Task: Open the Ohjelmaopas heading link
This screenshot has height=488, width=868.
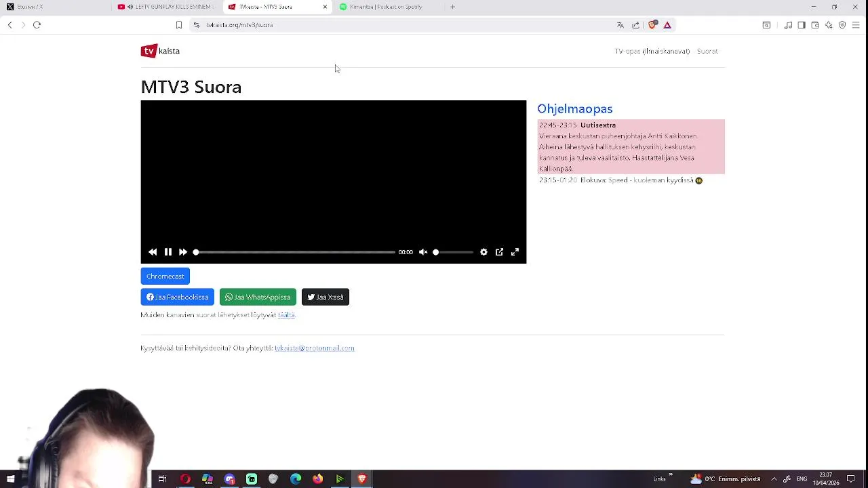Action: [575, 109]
